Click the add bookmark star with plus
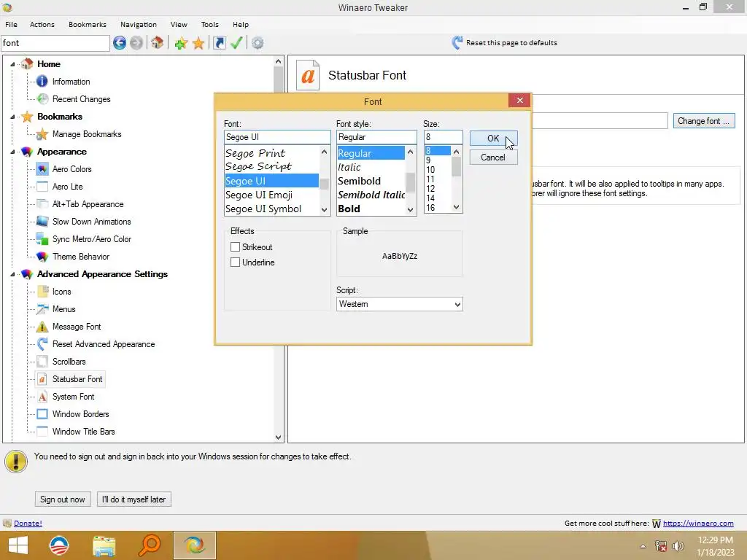The width and height of the screenshot is (747, 560). [x=181, y=43]
